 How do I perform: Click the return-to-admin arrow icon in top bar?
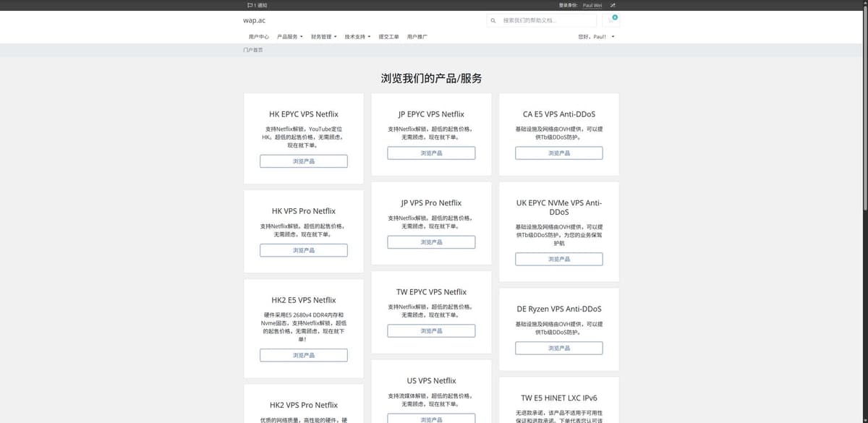613,5
